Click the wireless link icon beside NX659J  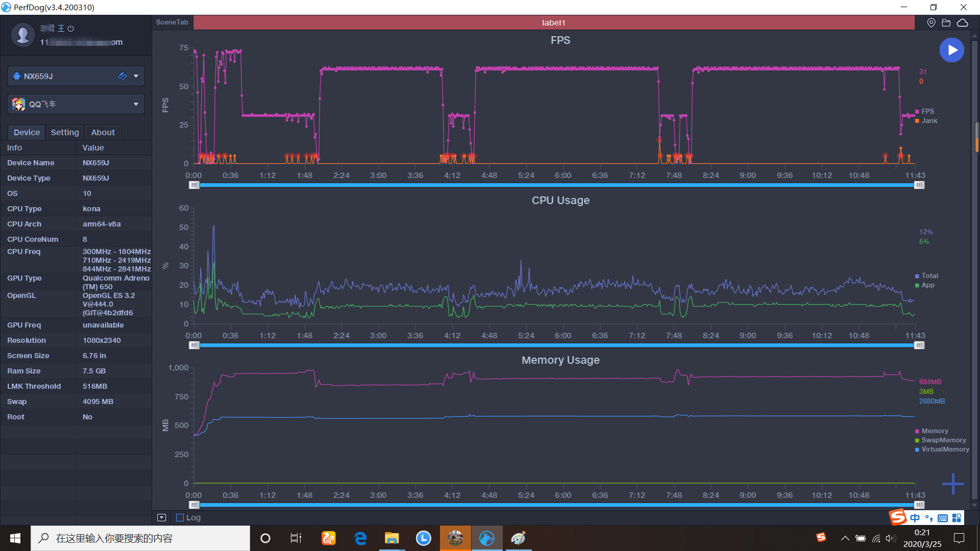tap(122, 76)
